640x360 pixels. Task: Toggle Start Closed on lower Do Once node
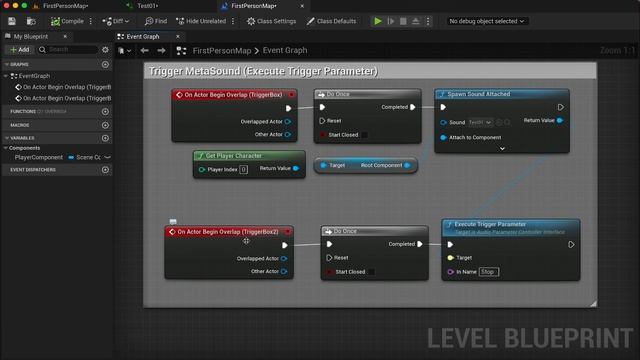pyautogui.click(x=371, y=272)
